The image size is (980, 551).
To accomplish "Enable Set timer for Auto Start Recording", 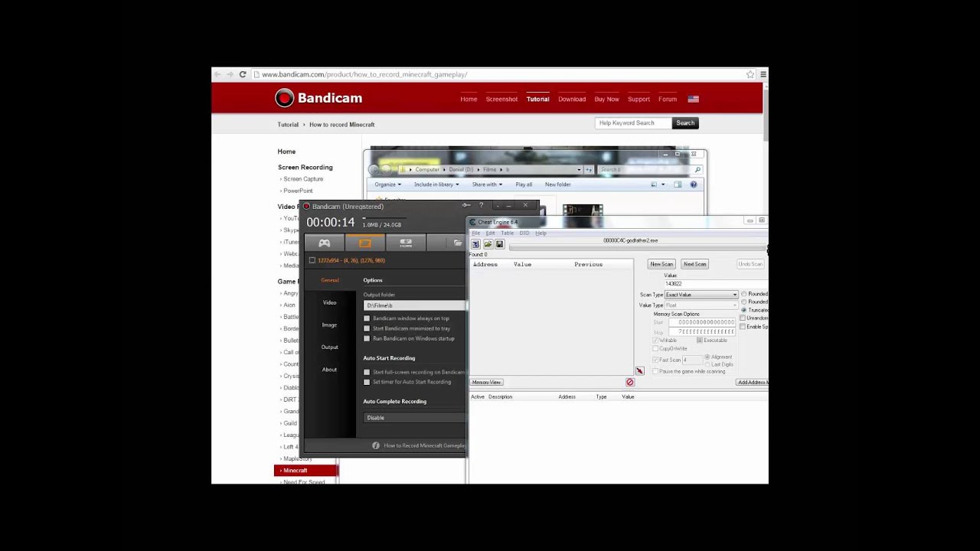I will [367, 382].
